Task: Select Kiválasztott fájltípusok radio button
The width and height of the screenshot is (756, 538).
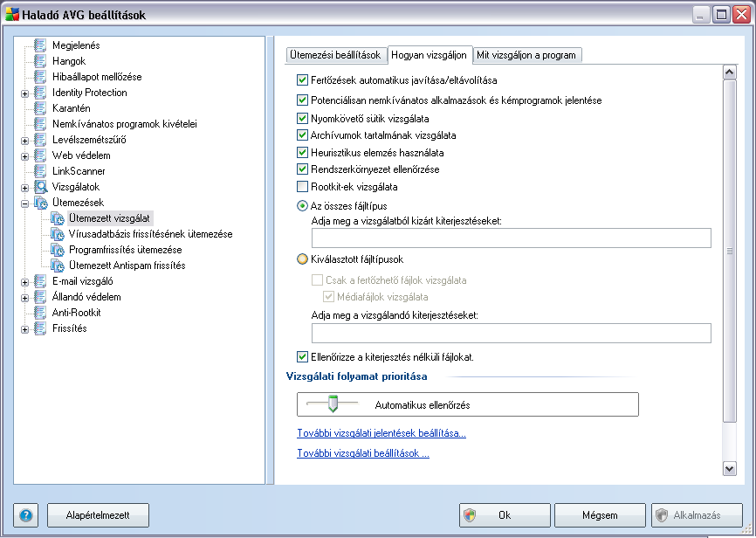Action: point(302,259)
